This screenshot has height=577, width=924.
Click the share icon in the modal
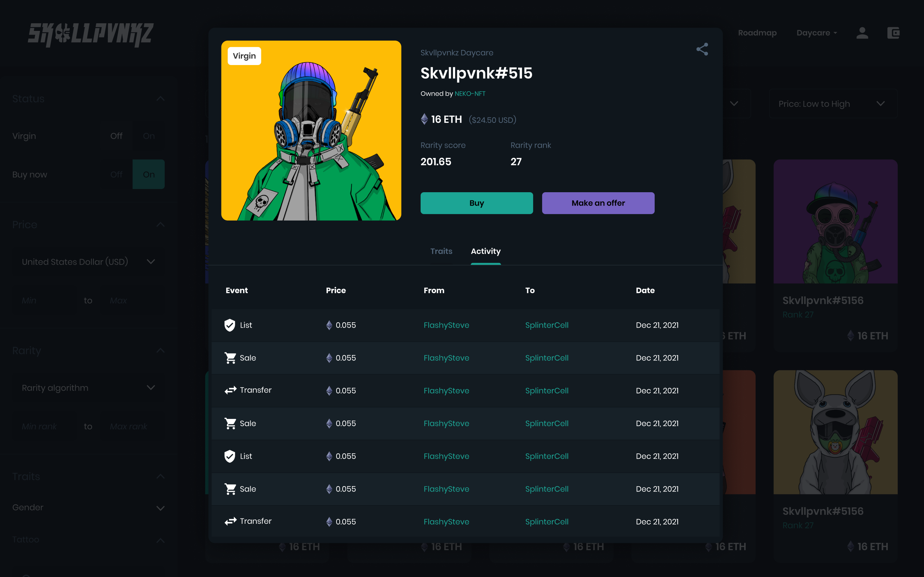tap(702, 49)
